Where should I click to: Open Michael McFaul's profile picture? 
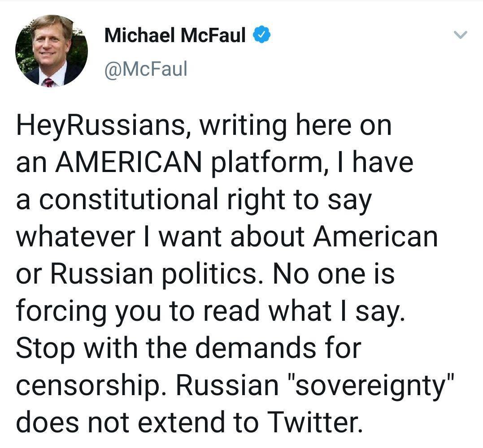pyautogui.click(x=52, y=51)
